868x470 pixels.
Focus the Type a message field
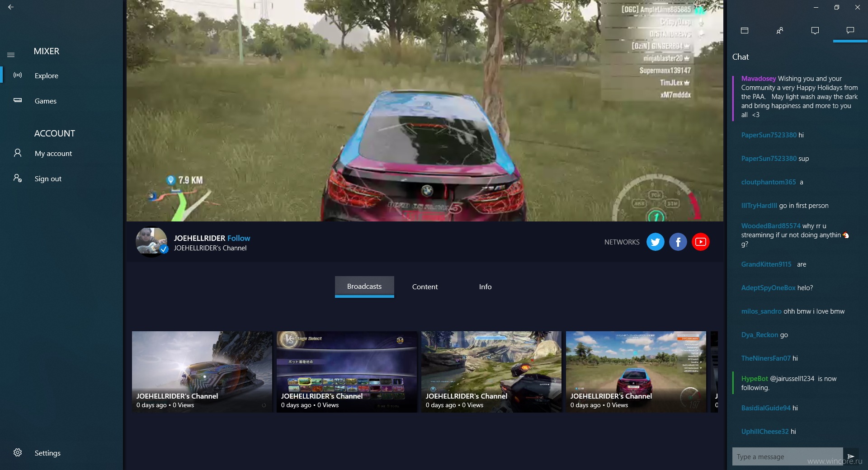click(788, 456)
